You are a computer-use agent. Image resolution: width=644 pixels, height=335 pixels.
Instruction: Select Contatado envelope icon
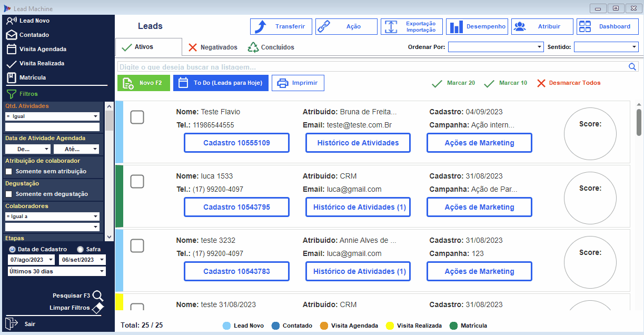tap(12, 35)
